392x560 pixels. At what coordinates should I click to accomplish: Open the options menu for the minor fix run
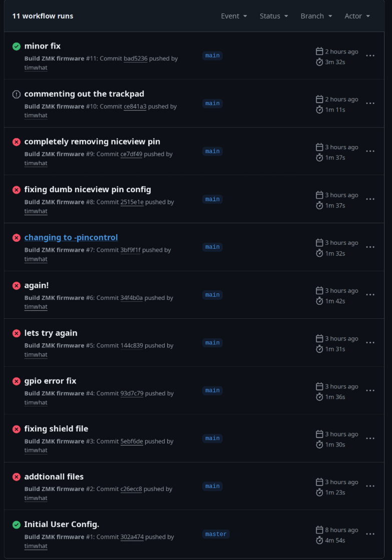370,56
